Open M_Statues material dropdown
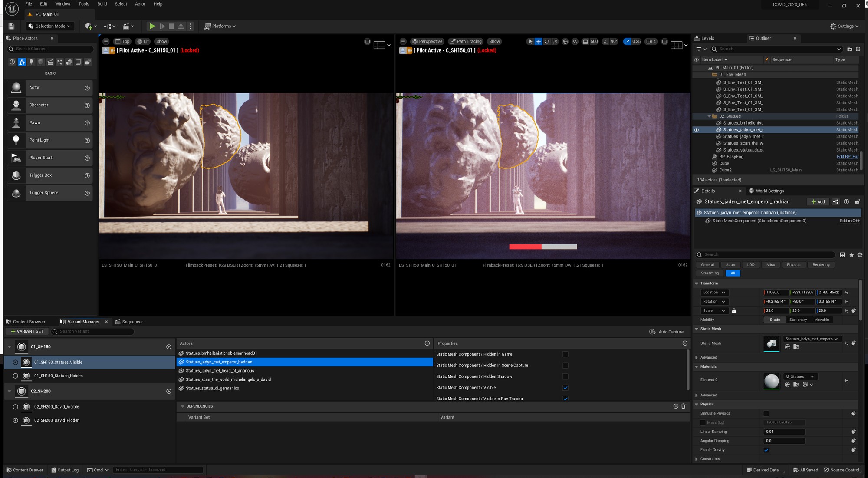 pyautogui.click(x=800, y=377)
